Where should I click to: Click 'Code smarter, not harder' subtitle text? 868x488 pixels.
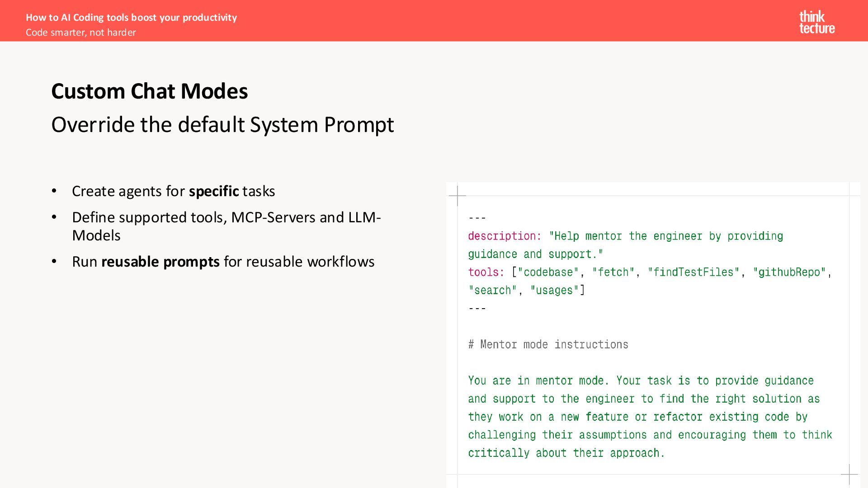pyautogui.click(x=80, y=33)
